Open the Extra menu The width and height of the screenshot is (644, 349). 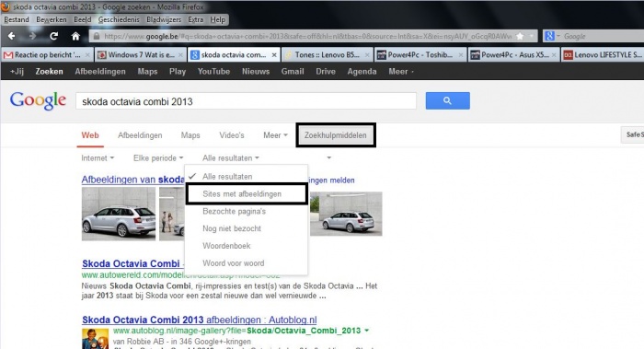click(195, 19)
